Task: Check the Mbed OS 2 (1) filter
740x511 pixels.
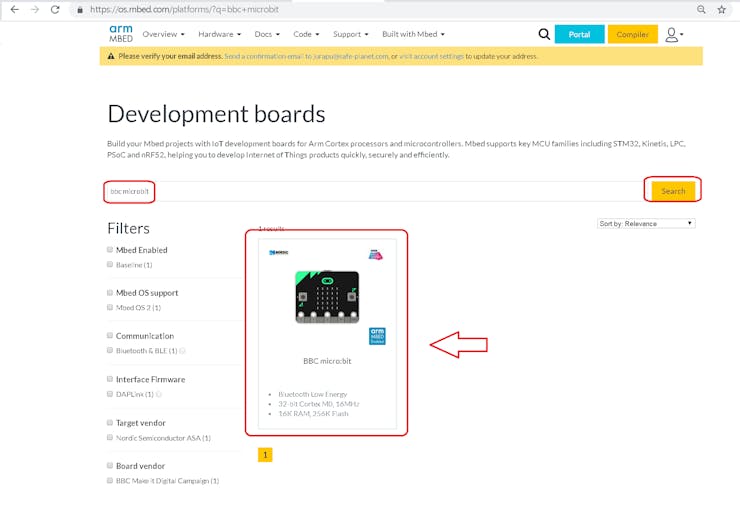Action: click(x=110, y=308)
